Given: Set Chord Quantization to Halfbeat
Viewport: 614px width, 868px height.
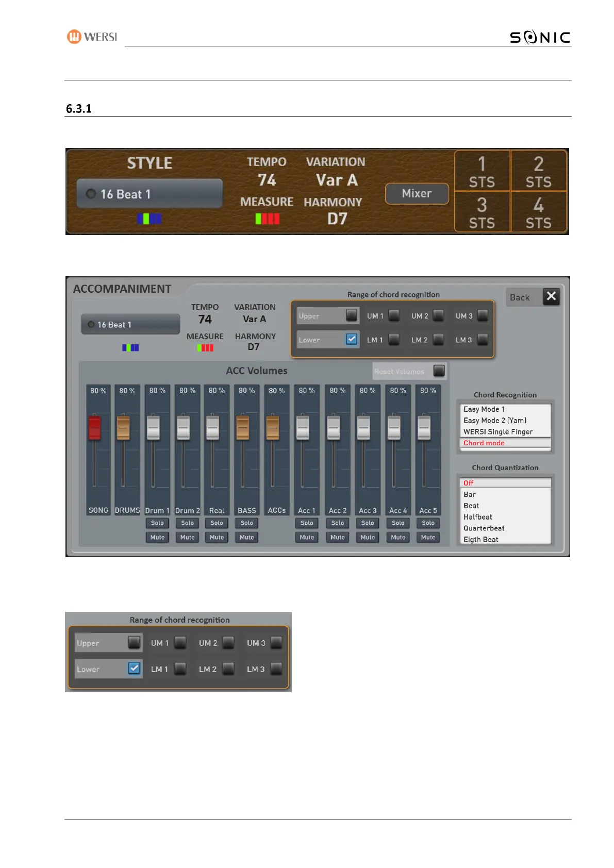Looking at the screenshot, I should [505, 517].
